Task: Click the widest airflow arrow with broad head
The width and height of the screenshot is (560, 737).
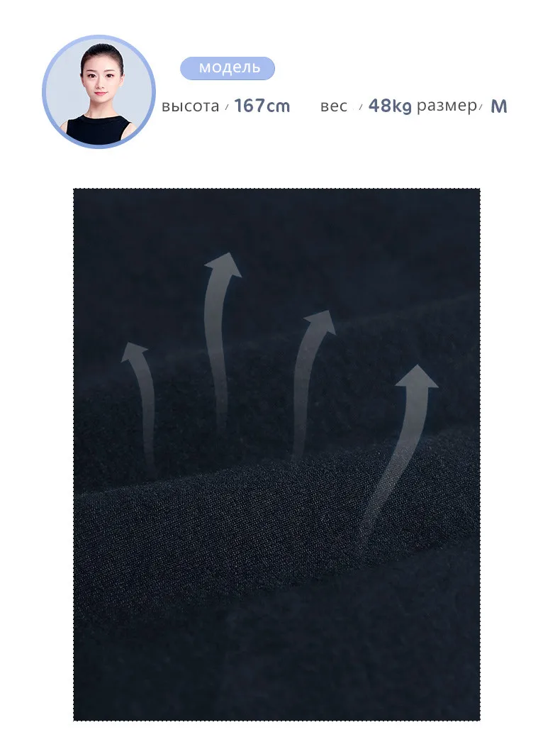Action: (399, 451)
